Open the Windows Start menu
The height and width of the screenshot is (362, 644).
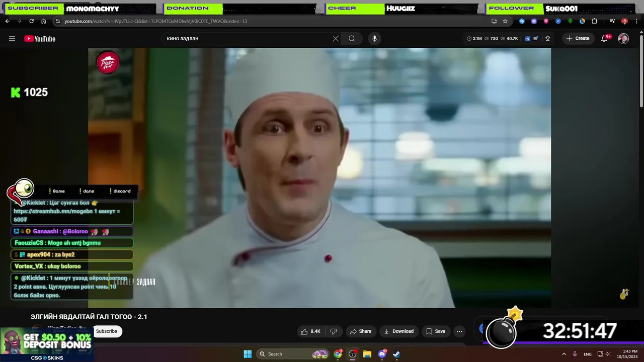pos(248,354)
